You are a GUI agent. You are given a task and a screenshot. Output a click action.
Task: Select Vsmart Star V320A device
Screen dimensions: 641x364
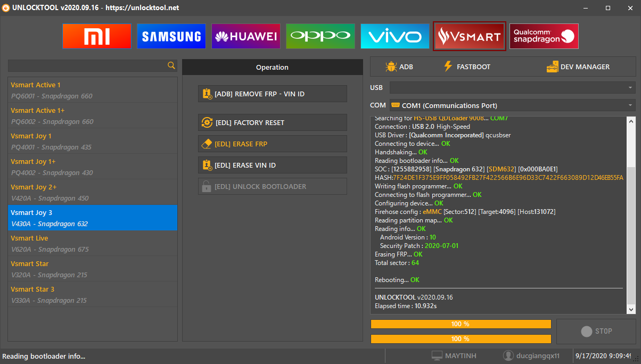pyautogui.click(x=93, y=269)
